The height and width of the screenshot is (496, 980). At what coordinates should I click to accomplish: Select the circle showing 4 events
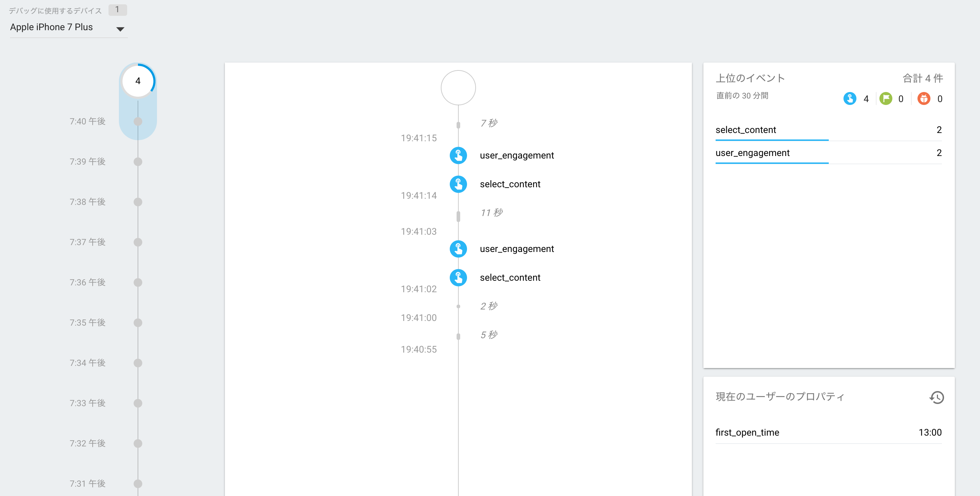point(137,81)
